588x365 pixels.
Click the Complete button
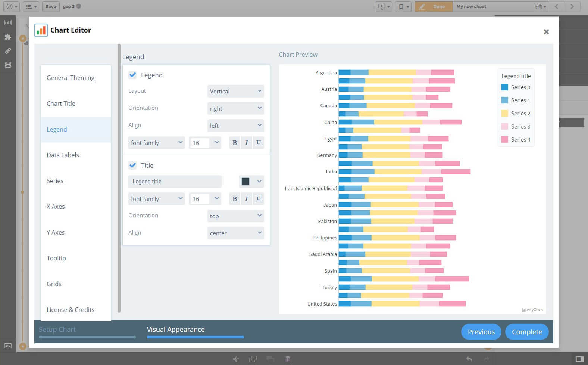[x=527, y=332]
